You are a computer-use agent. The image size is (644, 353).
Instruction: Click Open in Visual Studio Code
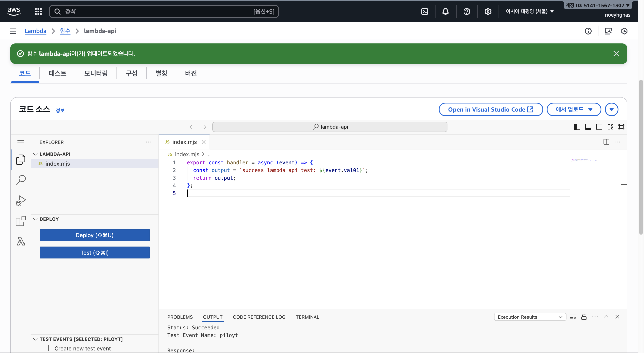490,109
